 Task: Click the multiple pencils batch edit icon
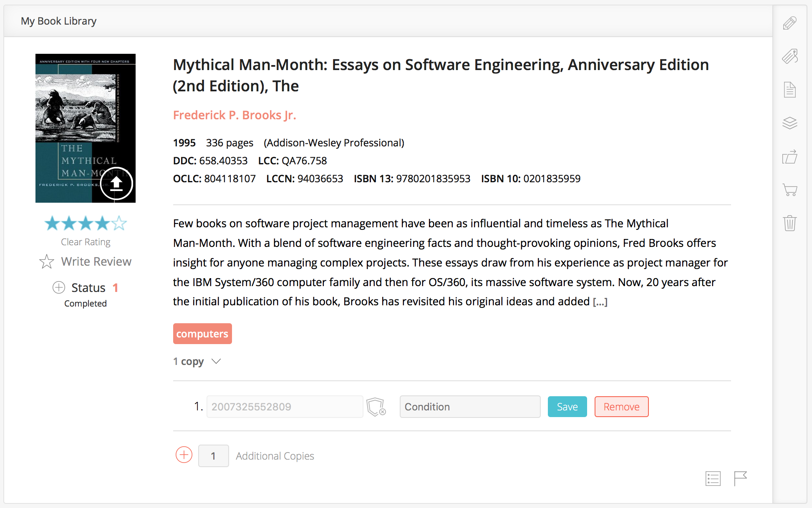(789, 56)
